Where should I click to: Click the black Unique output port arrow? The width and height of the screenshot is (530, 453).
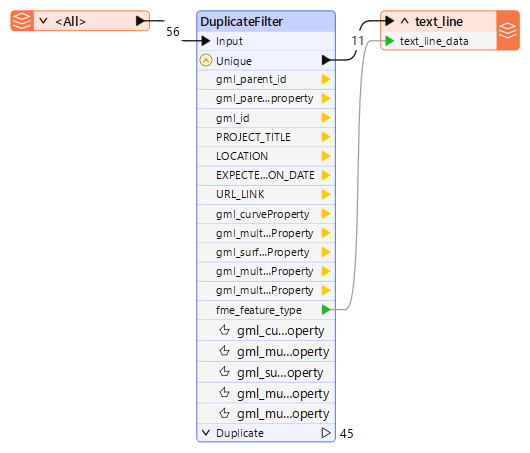coord(326,60)
